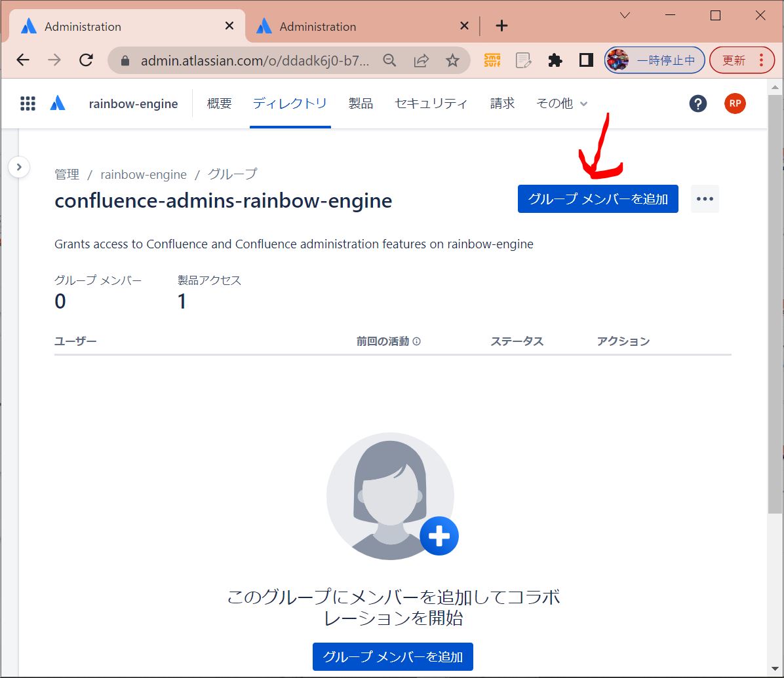Click the browser reload icon
The image size is (784, 678).
pos(86,60)
